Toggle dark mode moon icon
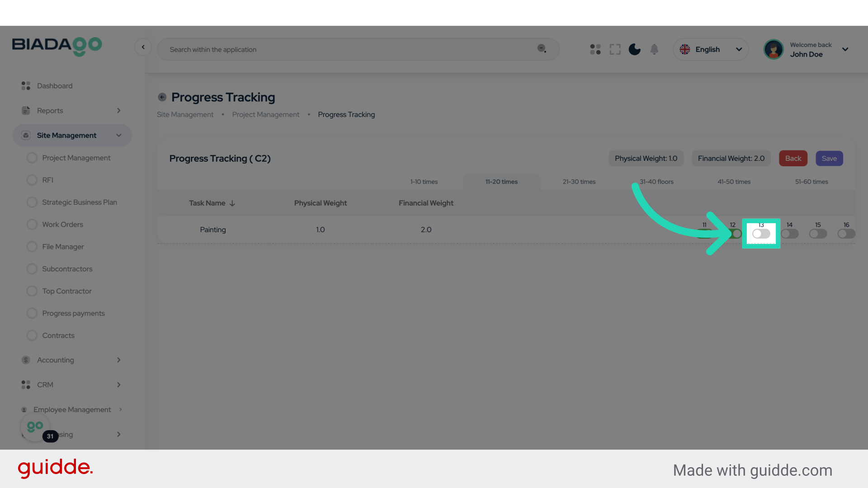 634,49
